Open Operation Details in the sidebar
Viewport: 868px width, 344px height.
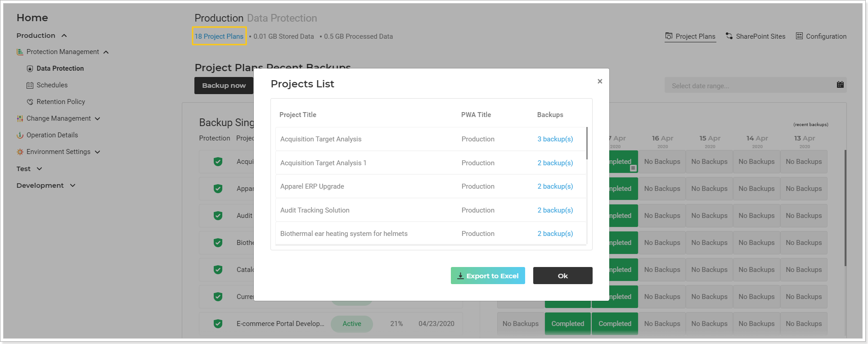(x=52, y=135)
